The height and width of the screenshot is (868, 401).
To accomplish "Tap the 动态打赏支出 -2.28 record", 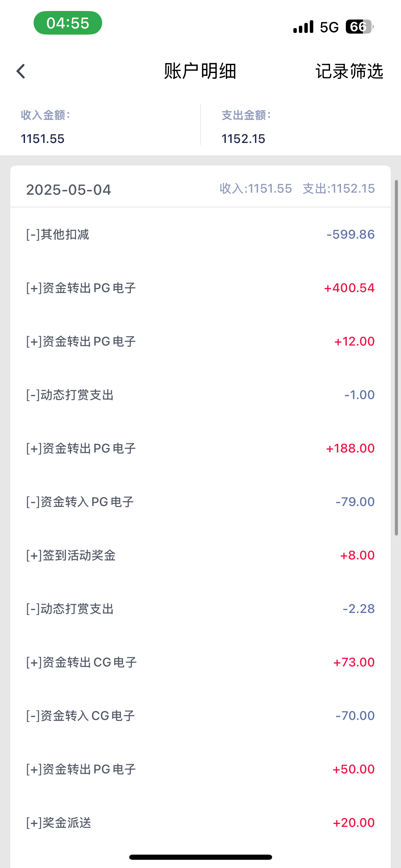I will point(200,609).
